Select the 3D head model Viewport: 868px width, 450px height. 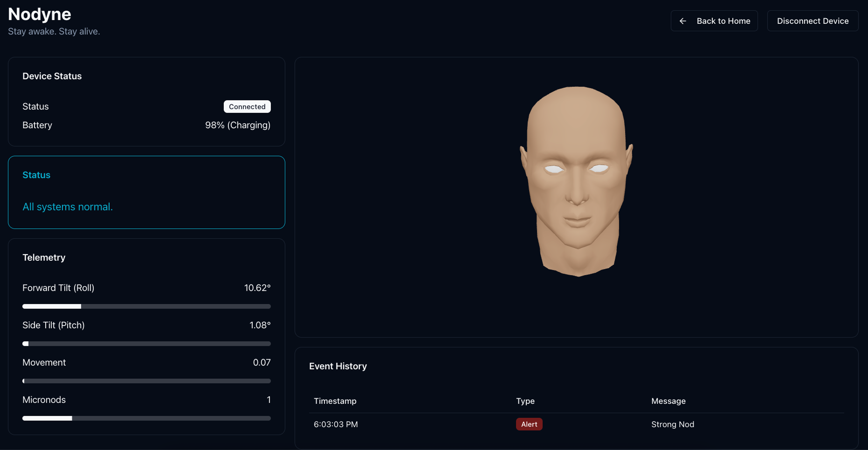[x=577, y=182]
